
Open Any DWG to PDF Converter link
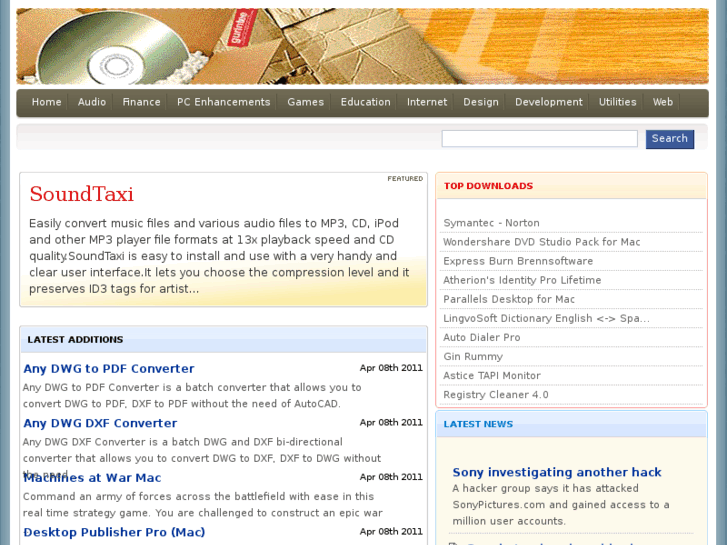109,369
